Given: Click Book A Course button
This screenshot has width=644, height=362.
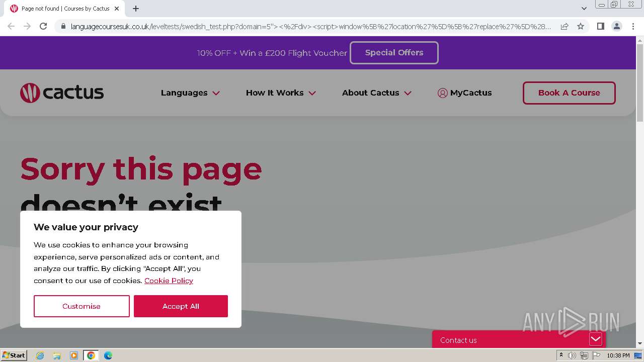Looking at the screenshot, I should point(569,93).
